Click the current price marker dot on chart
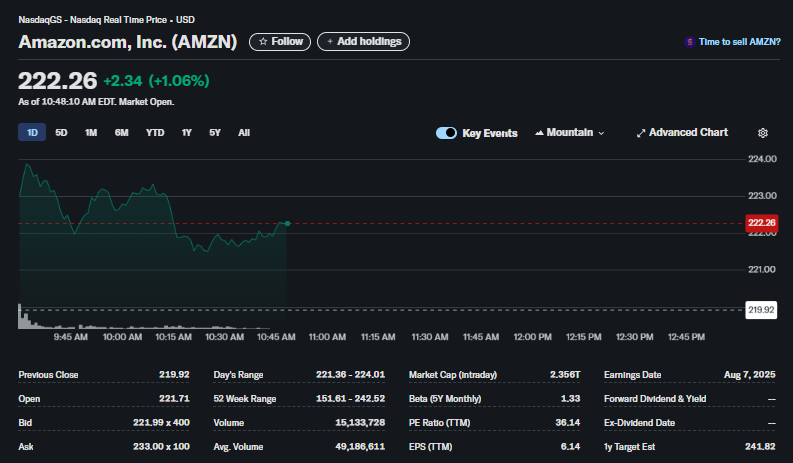Screen dimensions: 793x463 click(287, 224)
